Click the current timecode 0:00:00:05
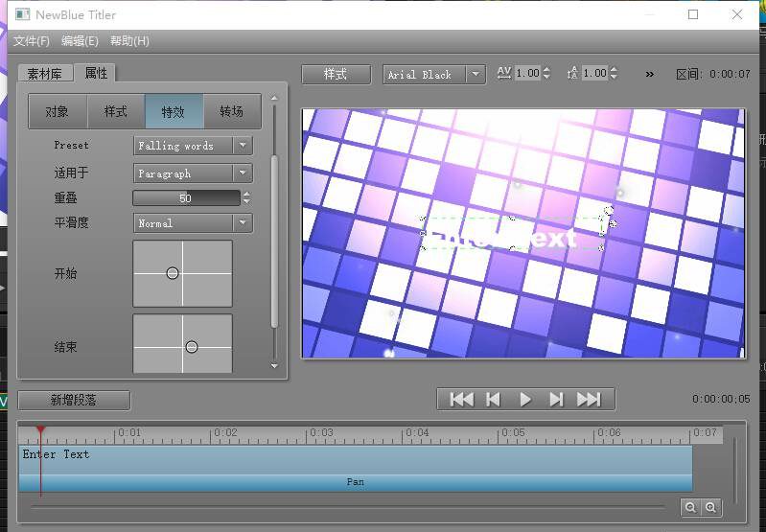This screenshot has width=766, height=532. pyautogui.click(x=721, y=399)
